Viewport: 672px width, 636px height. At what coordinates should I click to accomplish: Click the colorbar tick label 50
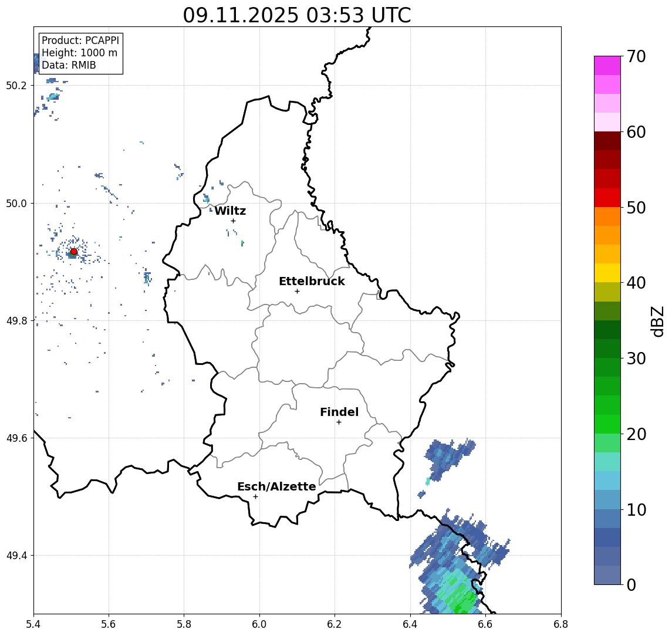coord(636,208)
